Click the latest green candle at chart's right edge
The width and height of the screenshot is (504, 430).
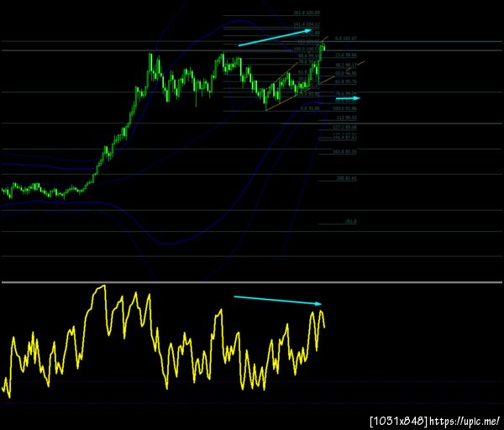[324, 46]
